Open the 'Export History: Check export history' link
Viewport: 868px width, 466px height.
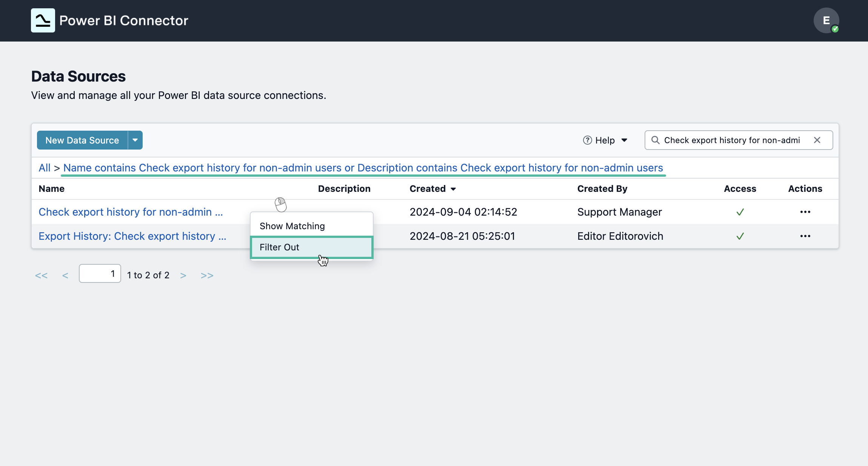[x=132, y=236]
